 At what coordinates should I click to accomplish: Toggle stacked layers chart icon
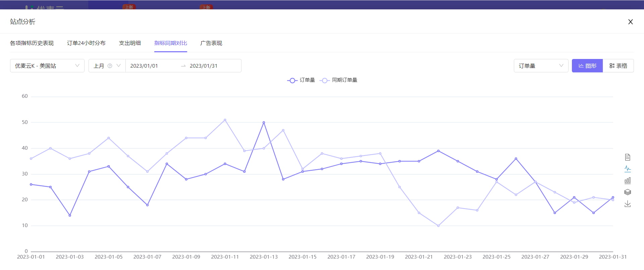(x=628, y=192)
